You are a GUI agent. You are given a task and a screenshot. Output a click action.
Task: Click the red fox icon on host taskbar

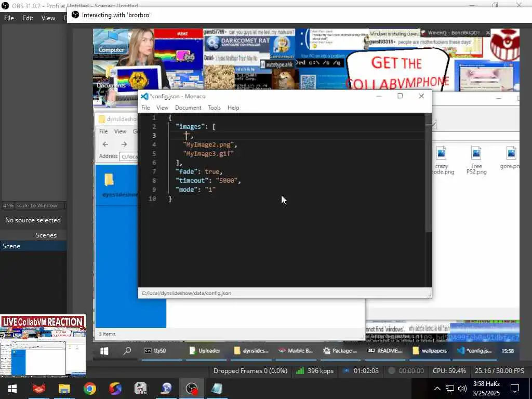(38, 389)
